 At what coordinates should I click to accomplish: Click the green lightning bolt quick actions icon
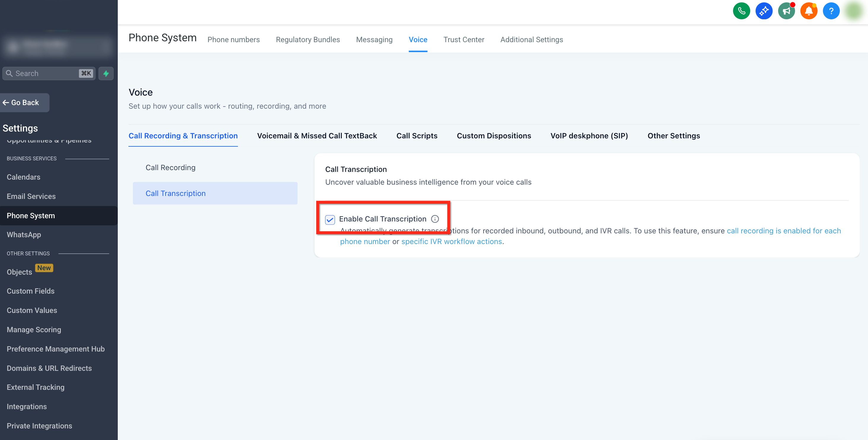(106, 74)
